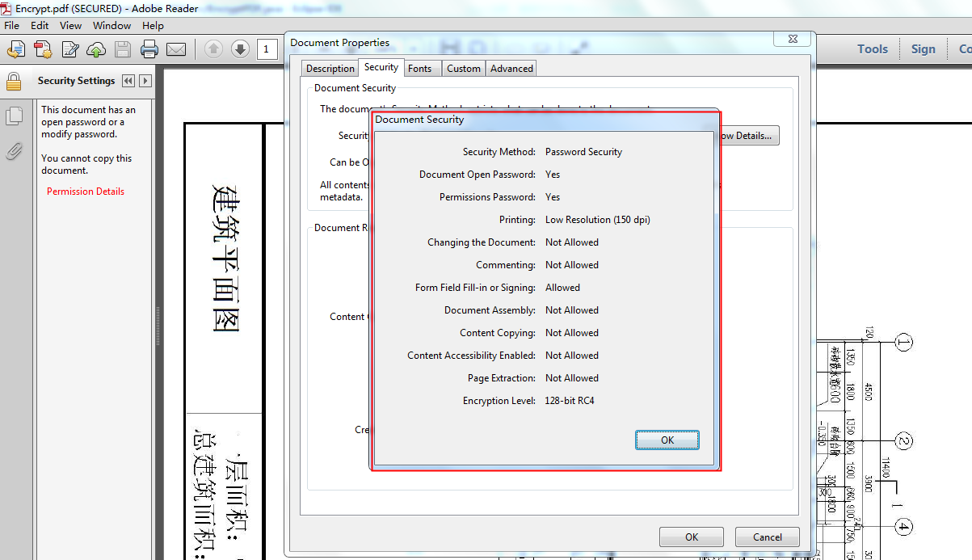972x560 pixels.
Task: Open the View menu
Action: pyautogui.click(x=71, y=25)
